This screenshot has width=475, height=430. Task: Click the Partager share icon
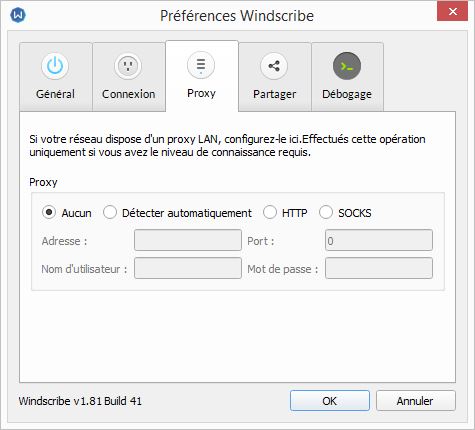(x=274, y=66)
